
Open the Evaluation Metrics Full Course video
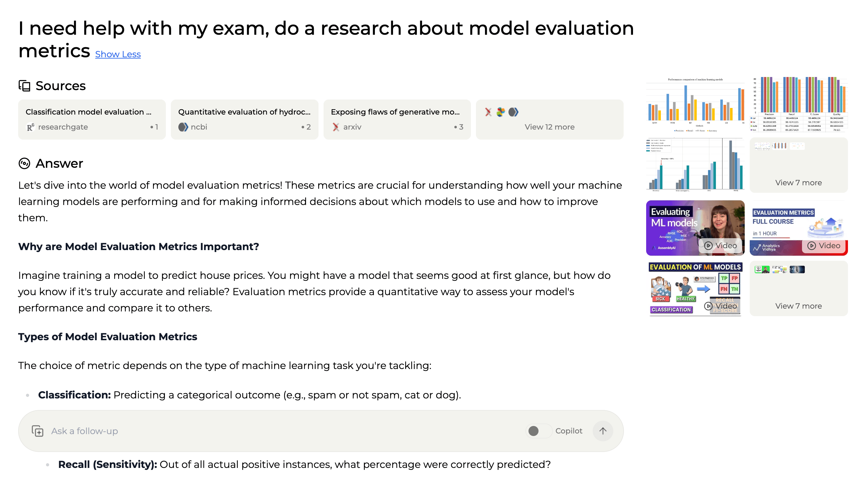(x=799, y=228)
